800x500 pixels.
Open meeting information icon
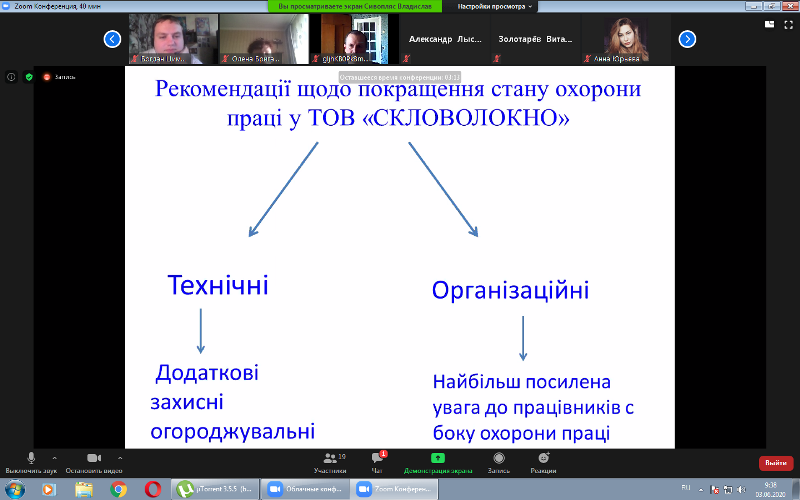coord(11,77)
